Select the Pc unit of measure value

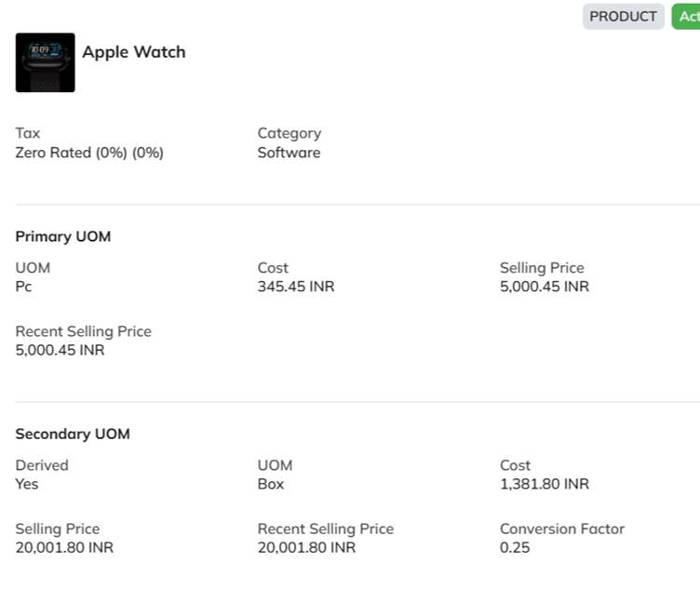coord(24,287)
